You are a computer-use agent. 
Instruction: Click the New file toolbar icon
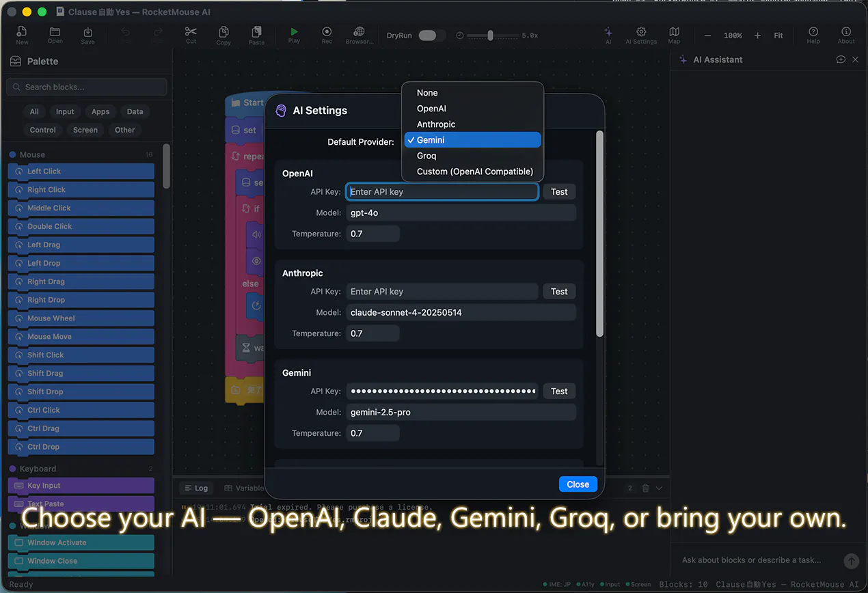(x=22, y=36)
